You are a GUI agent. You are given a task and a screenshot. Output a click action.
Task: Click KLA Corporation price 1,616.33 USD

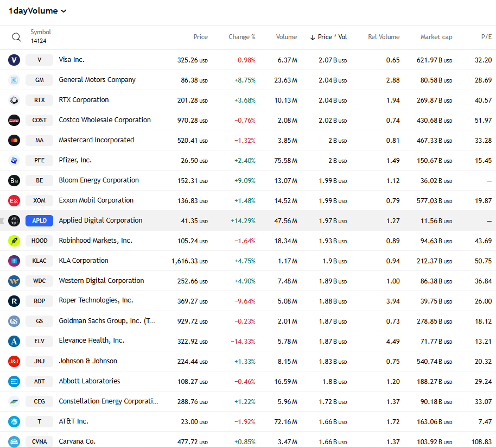(x=189, y=261)
